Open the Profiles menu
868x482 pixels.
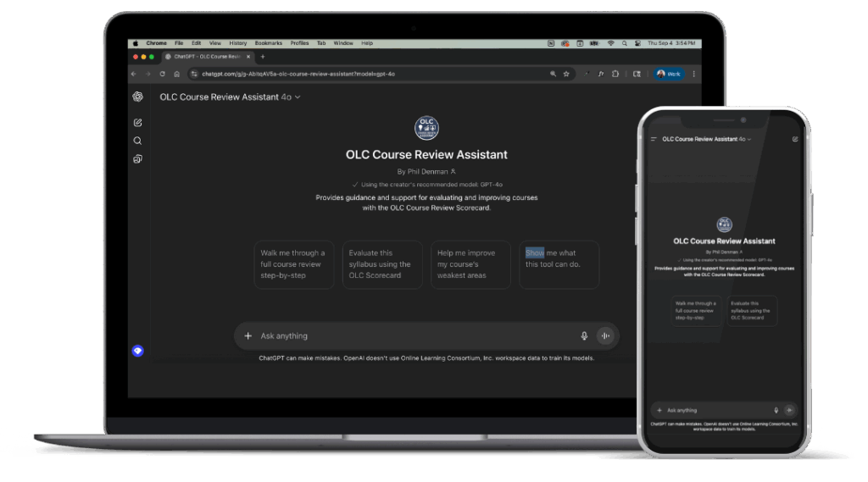pyautogui.click(x=299, y=43)
